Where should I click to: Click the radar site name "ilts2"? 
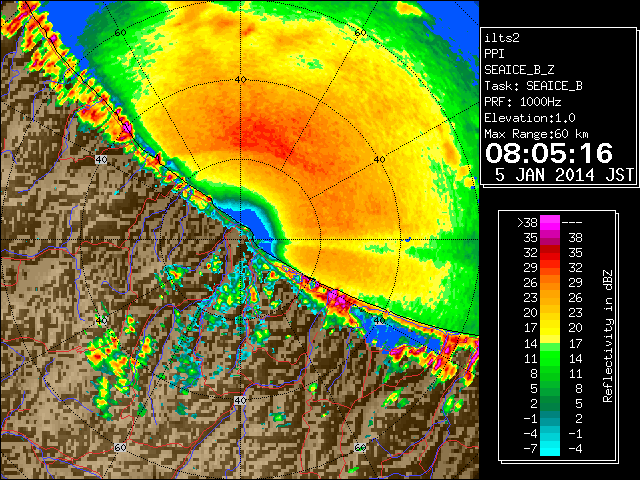point(502,38)
